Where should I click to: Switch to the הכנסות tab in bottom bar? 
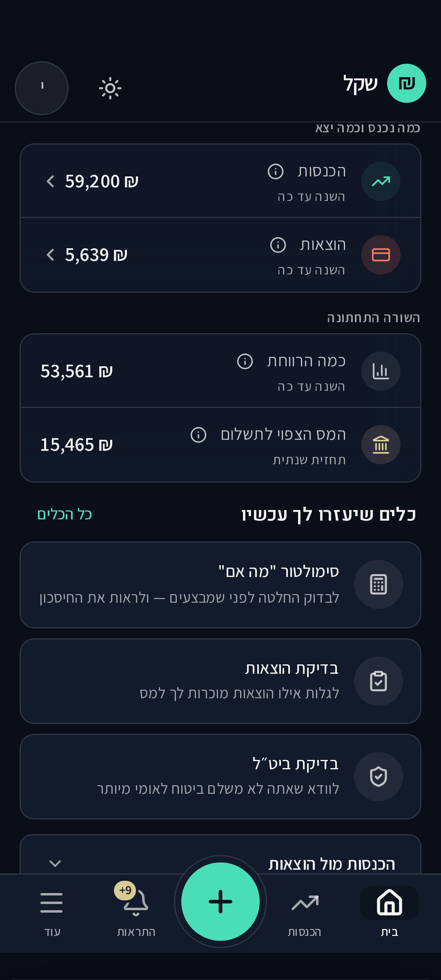pyautogui.click(x=305, y=913)
